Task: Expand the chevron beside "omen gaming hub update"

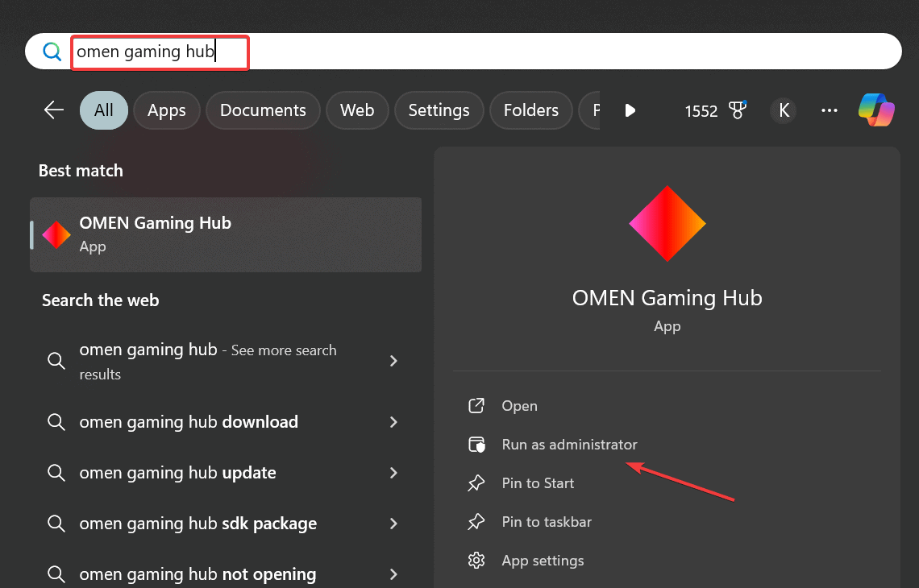Action: (x=394, y=473)
